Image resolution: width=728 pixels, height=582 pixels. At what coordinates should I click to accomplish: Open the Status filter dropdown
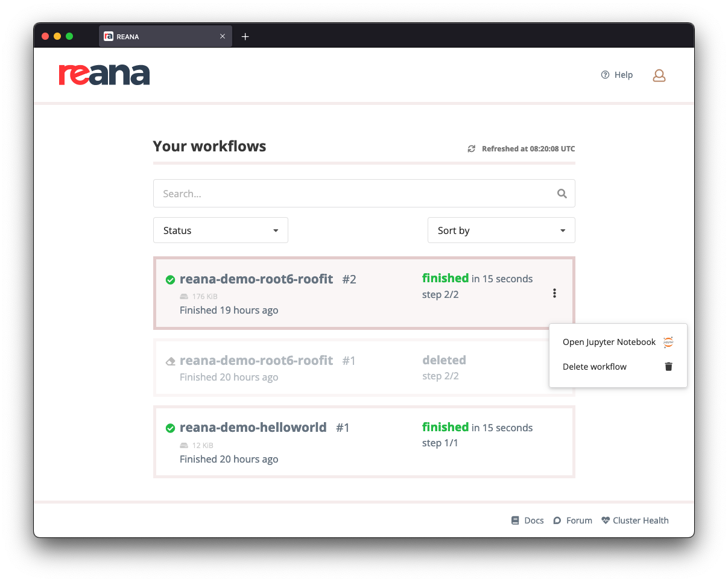point(220,230)
